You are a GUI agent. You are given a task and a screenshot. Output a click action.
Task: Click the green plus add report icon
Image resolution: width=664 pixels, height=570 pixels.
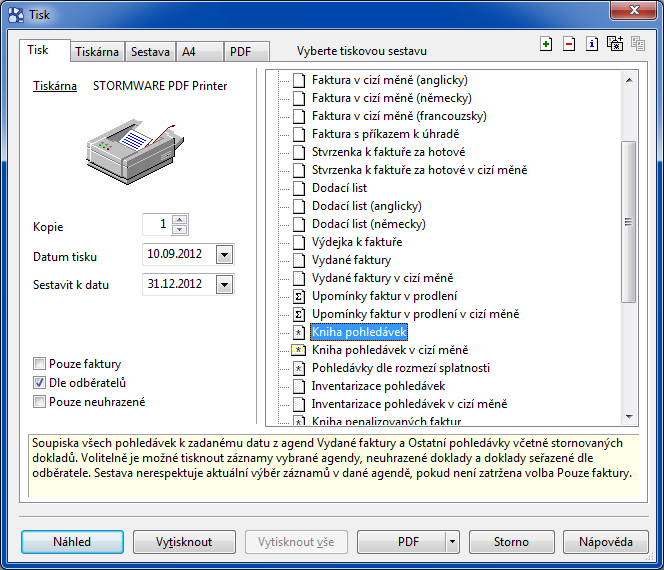[x=545, y=44]
